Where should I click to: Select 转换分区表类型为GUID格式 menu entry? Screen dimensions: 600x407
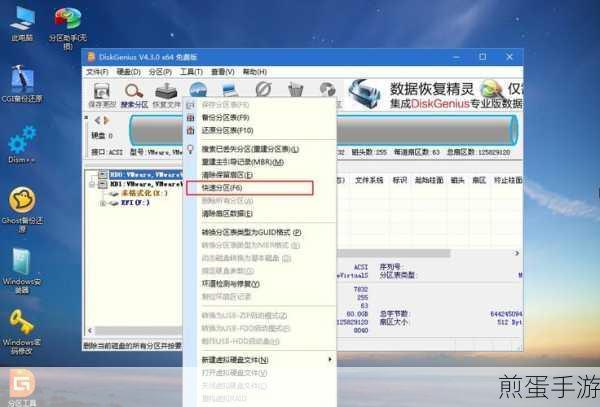tap(261, 232)
